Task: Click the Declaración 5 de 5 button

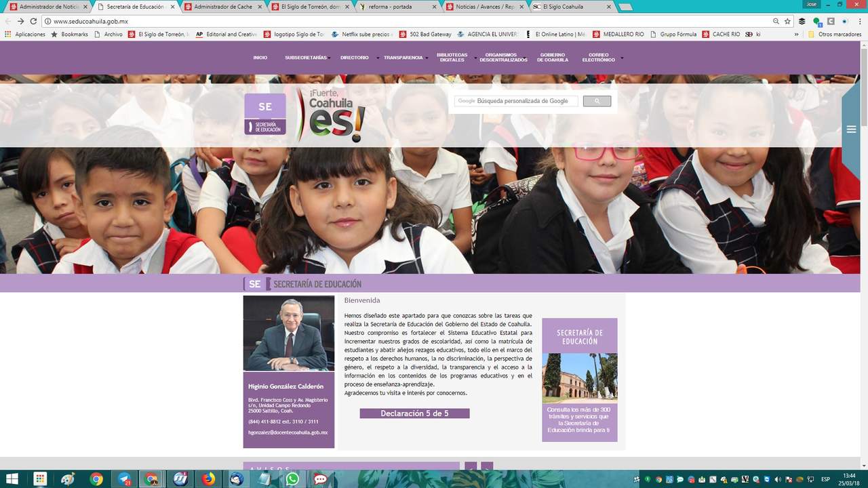Action: tap(414, 413)
